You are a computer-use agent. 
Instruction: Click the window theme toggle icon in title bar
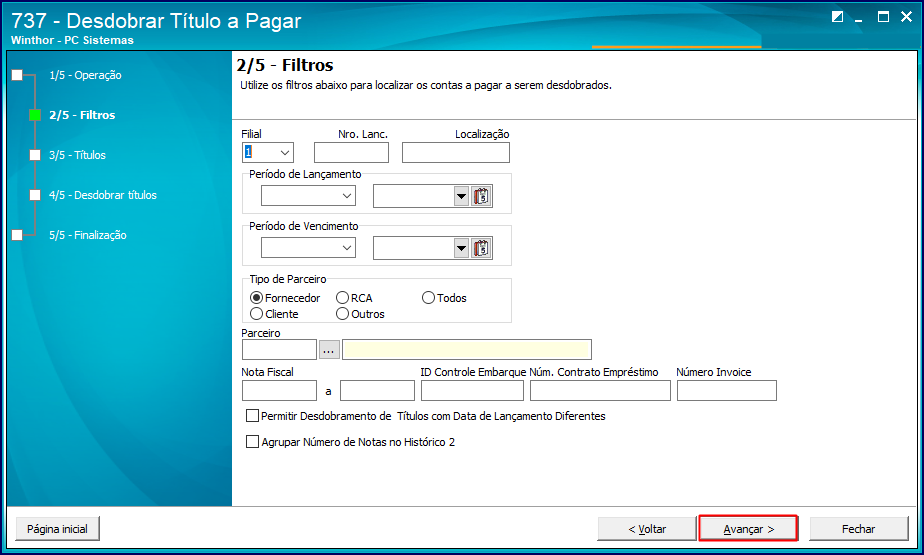coord(837,17)
